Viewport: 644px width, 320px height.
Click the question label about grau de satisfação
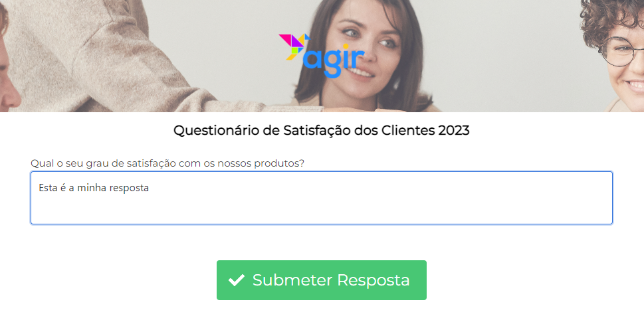click(167, 163)
